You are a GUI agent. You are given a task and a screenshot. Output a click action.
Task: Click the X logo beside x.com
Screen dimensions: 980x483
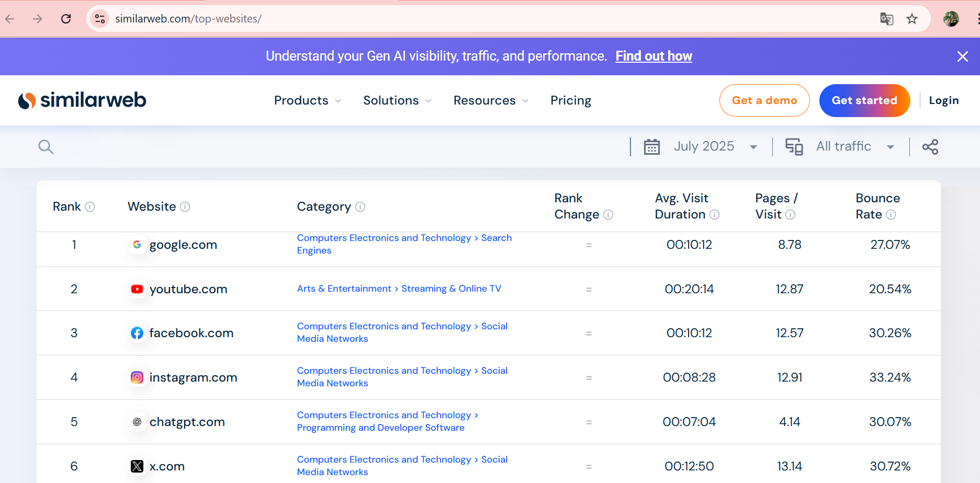pos(137,466)
